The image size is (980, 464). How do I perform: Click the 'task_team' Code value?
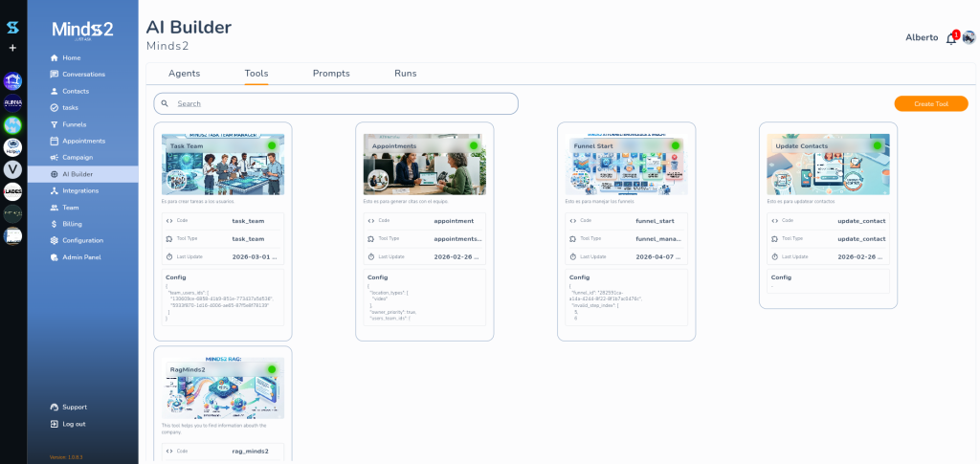click(x=248, y=221)
